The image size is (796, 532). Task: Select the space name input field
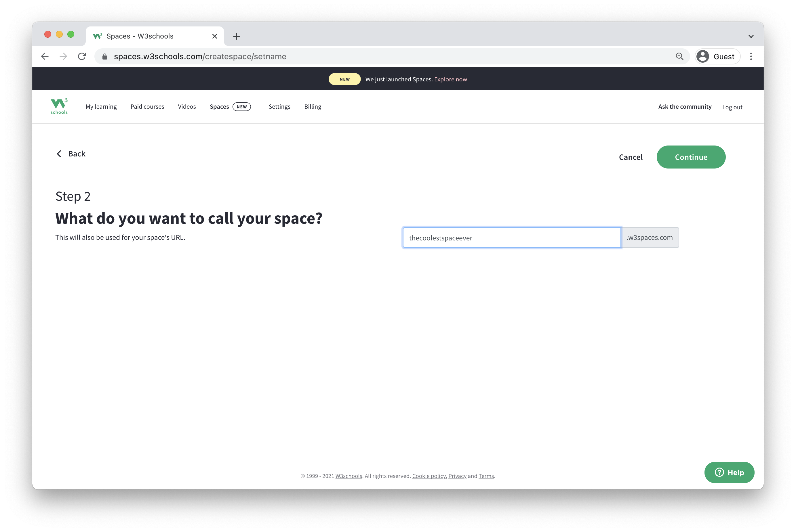pos(512,238)
